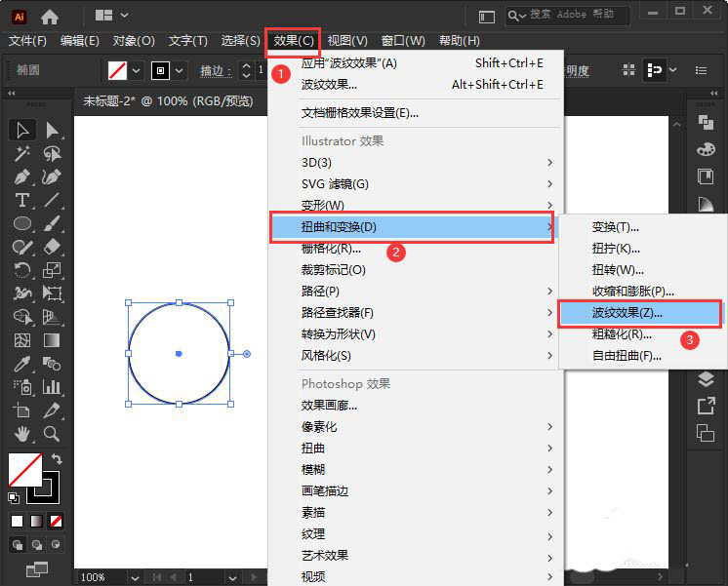Open the fill color dropdown arrow
The image size is (728, 586).
137,71
